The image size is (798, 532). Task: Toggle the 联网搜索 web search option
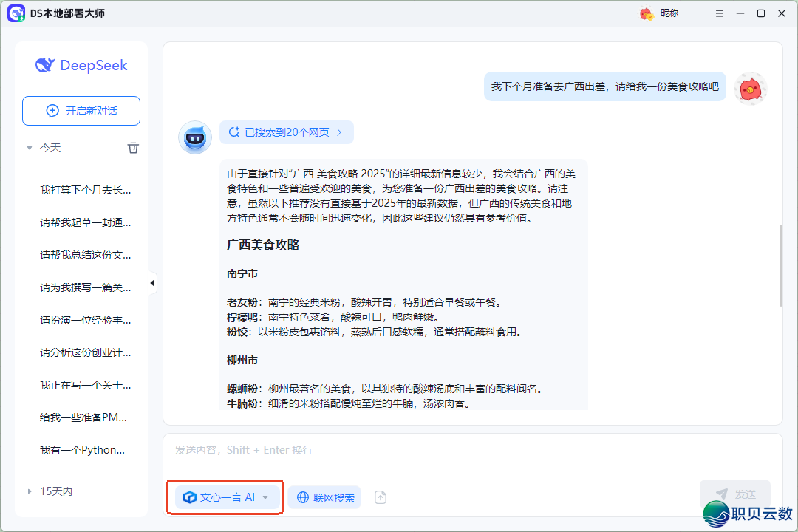324,497
